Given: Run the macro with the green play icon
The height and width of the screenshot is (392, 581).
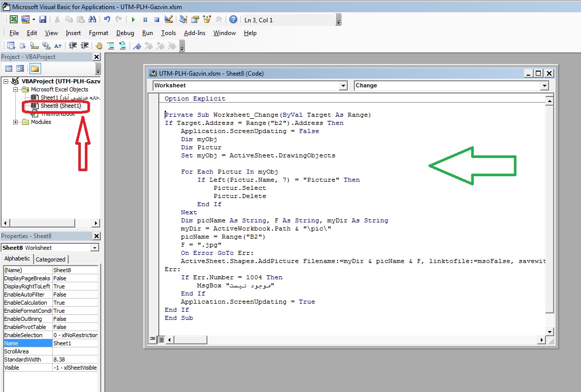Looking at the screenshot, I should (133, 20).
